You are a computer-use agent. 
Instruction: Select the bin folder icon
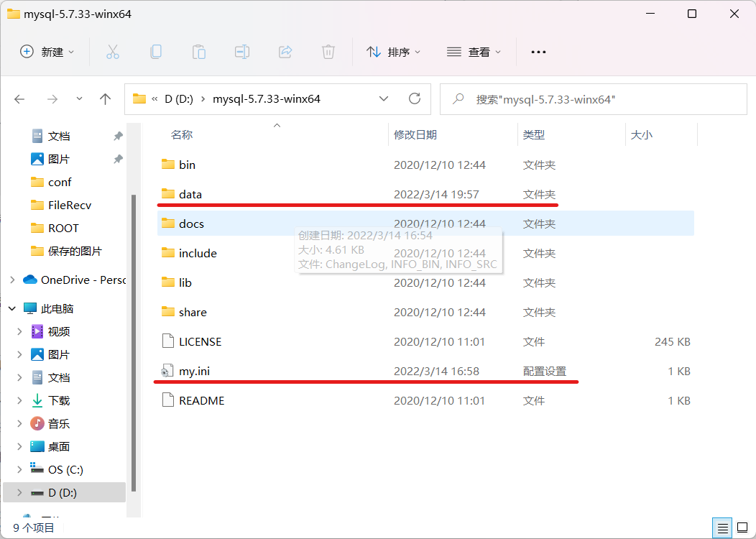tap(167, 165)
